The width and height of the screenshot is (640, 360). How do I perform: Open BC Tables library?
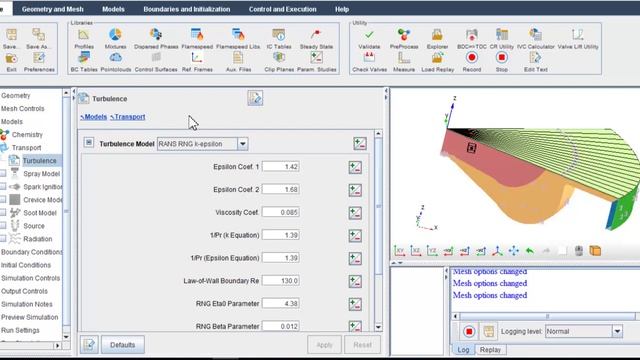coord(84,62)
